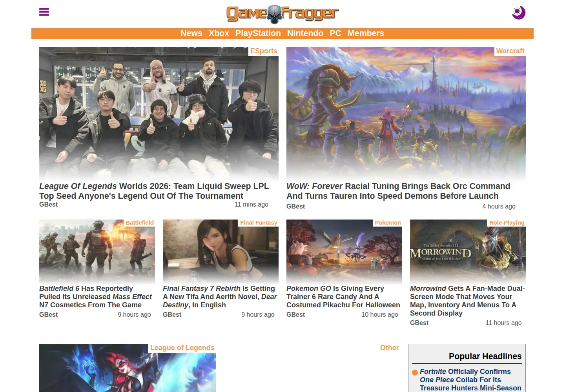Screen dimensions: 565x392
Task: Open the Xbox section
Action: (x=219, y=33)
